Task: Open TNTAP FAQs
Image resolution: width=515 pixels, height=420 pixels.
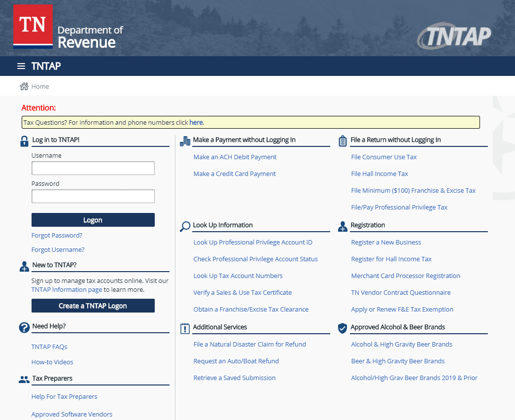Action: click(x=49, y=347)
